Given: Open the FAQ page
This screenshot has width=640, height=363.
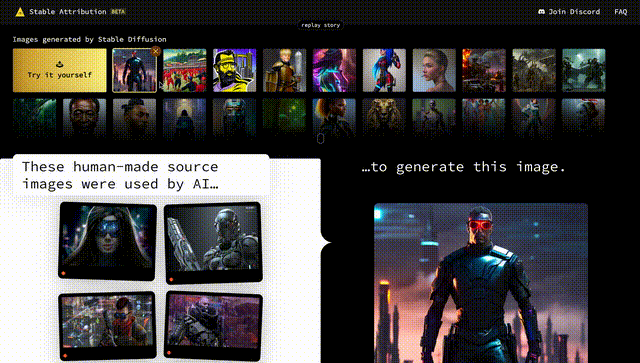Looking at the screenshot, I should click(620, 12).
